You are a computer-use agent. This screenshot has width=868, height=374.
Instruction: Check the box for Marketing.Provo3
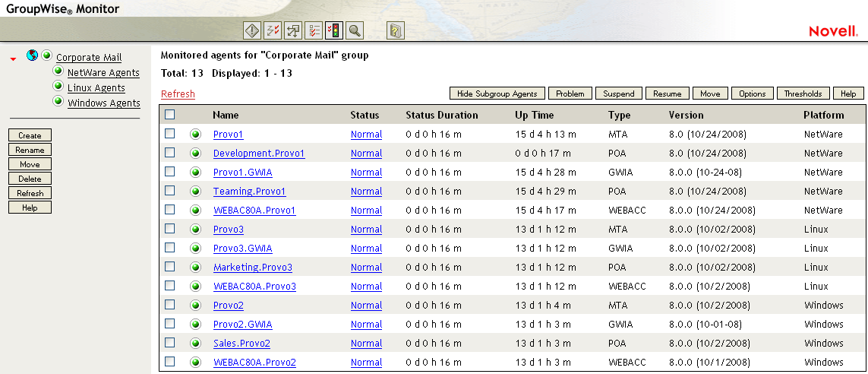coord(170,267)
